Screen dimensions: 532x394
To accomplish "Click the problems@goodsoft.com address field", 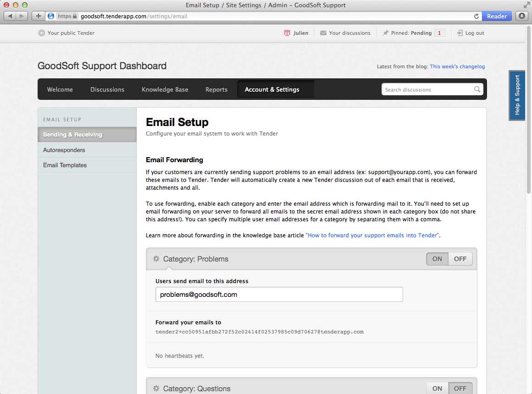I will pos(279,294).
